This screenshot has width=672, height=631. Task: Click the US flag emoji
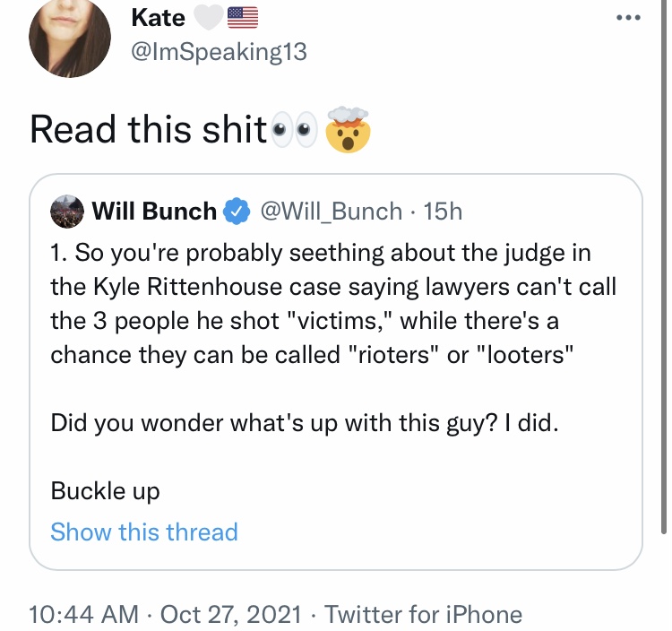pyautogui.click(x=243, y=18)
